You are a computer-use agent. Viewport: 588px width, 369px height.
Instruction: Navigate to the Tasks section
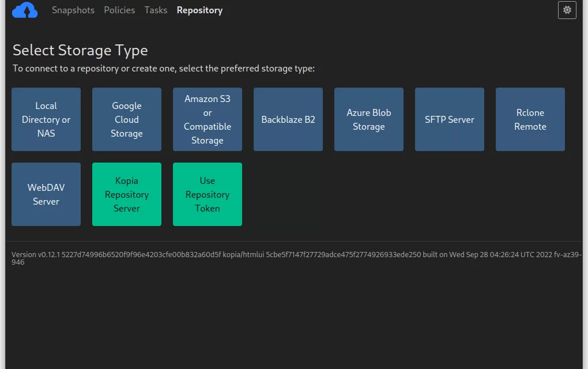tap(156, 10)
